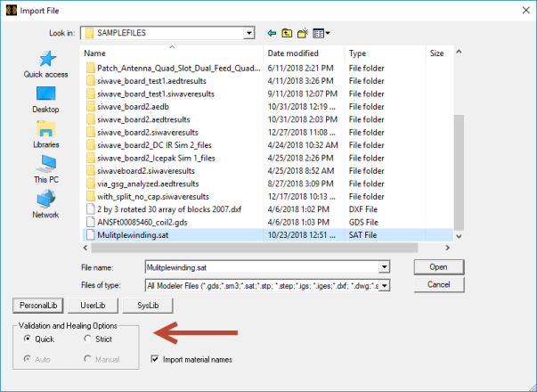Open the View Menu icon
Viewport: 537px width, 392px height.
(x=319, y=33)
